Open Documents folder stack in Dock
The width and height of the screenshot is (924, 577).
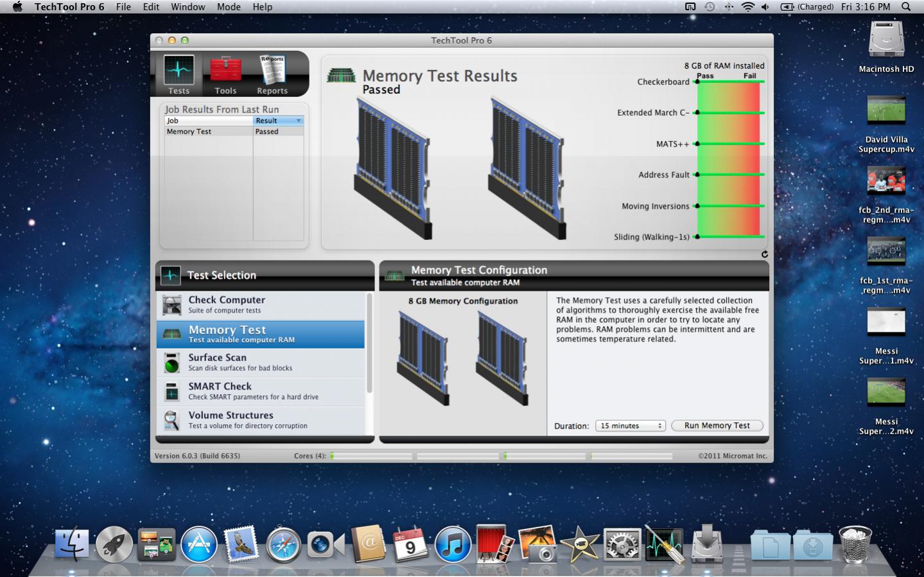point(771,546)
